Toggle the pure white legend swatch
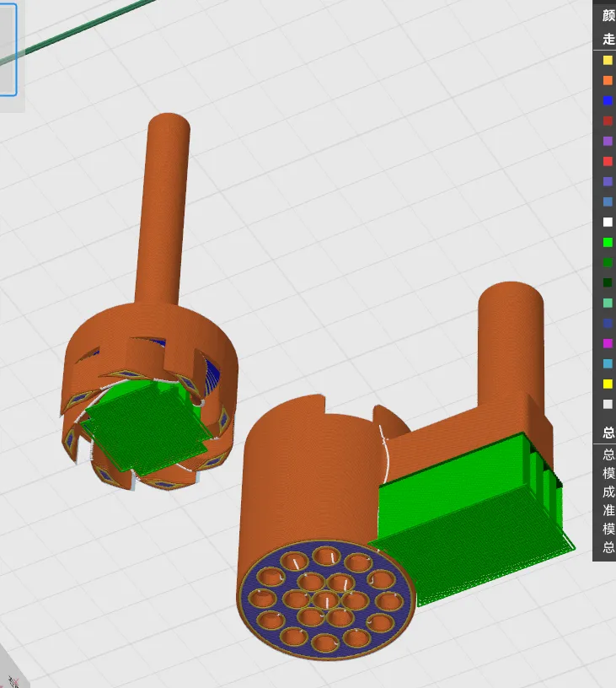 [608, 222]
